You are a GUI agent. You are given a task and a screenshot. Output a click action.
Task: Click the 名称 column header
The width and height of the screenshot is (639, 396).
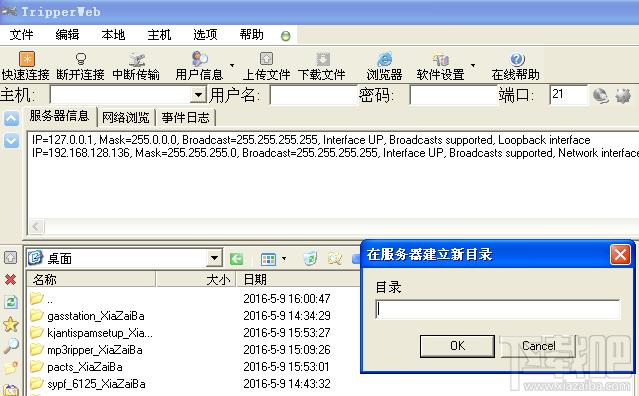91,279
